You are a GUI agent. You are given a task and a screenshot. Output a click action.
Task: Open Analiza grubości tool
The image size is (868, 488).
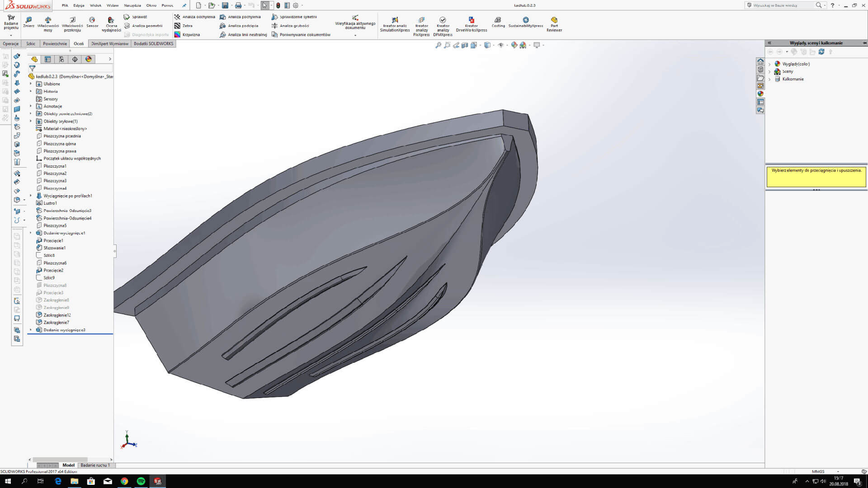(x=290, y=26)
